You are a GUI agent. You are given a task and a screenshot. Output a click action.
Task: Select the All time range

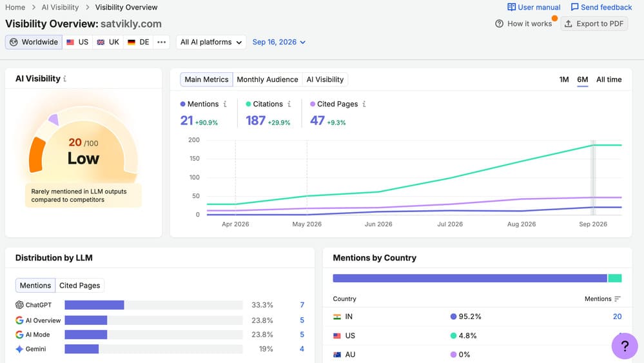coord(609,79)
